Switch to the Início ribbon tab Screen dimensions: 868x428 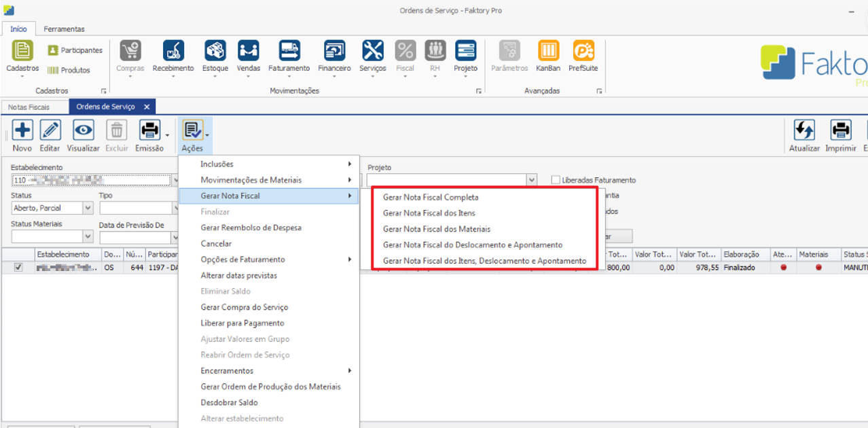tap(19, 29)
